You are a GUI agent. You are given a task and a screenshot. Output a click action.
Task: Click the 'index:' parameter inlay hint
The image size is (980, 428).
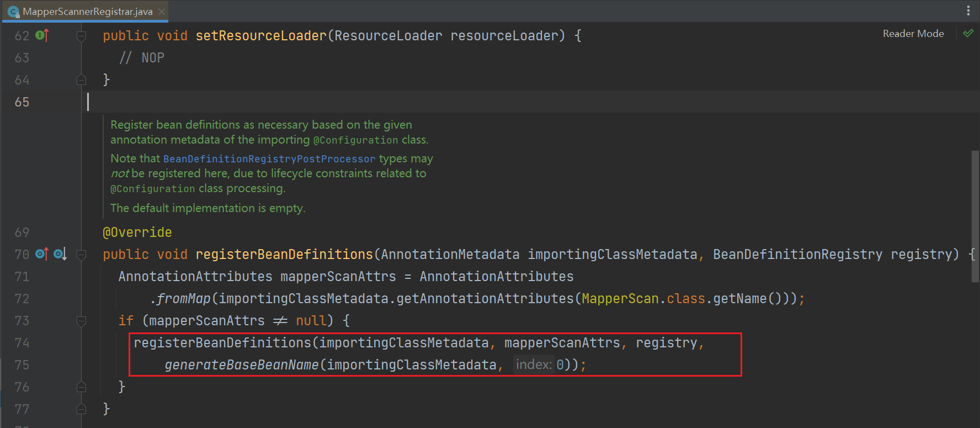pos(534,364)
